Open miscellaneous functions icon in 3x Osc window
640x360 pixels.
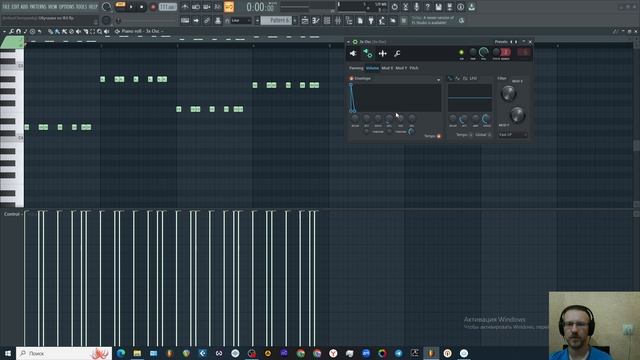pyautogui.click(x=382, y=53)
